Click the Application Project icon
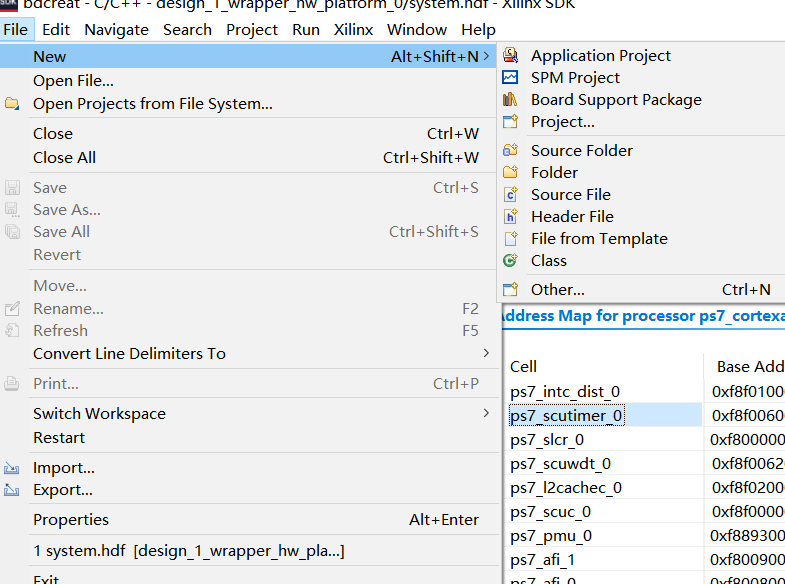The width and height of the screenshot is (785, 584). coord(510,55)
